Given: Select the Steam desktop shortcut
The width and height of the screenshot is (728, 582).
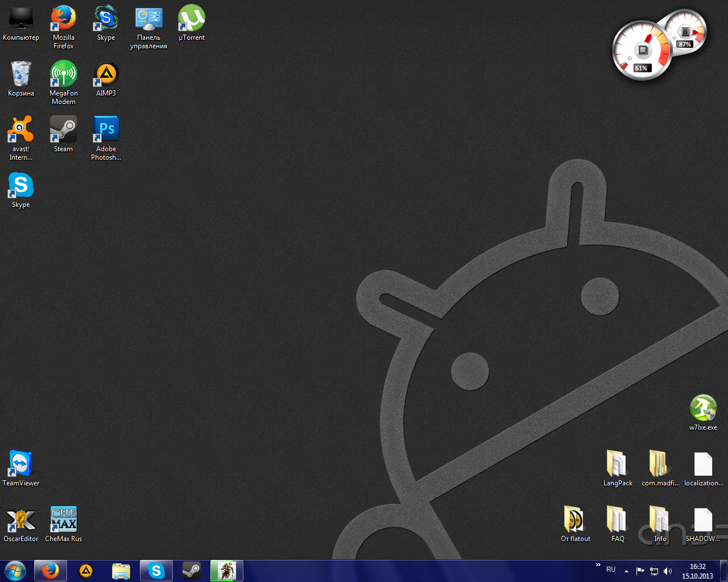Looking at the screenshot, I should pos(64,135).
